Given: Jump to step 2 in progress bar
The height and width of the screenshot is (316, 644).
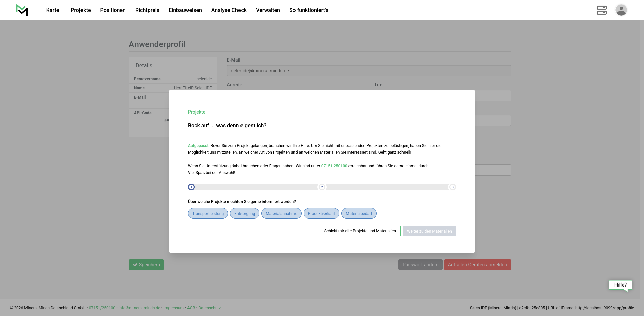Looking at the screenshot, I should 322,187.
